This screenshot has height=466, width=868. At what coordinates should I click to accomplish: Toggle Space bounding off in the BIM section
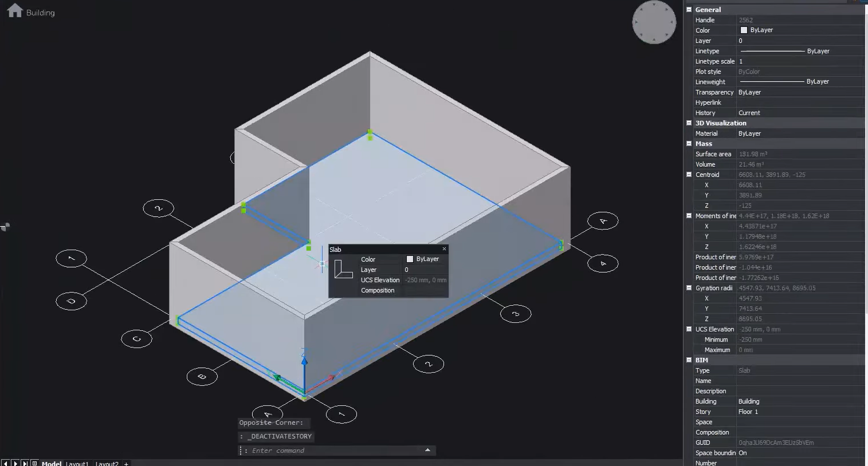743,453
